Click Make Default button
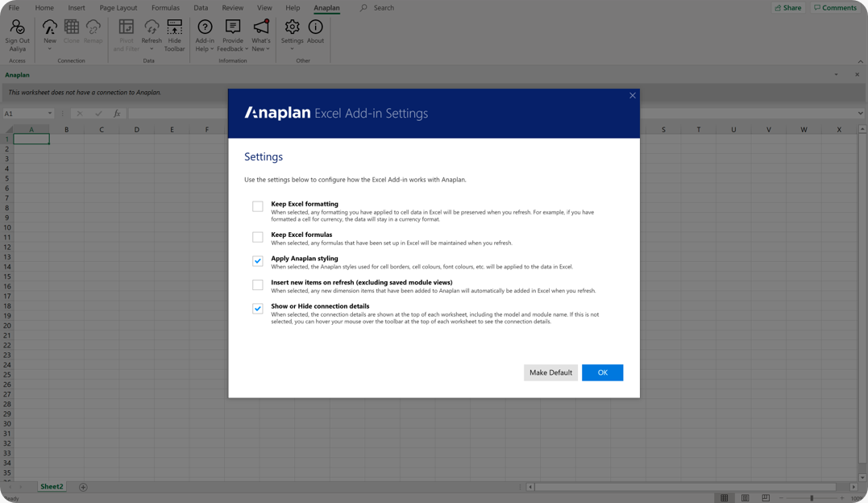 550,373
